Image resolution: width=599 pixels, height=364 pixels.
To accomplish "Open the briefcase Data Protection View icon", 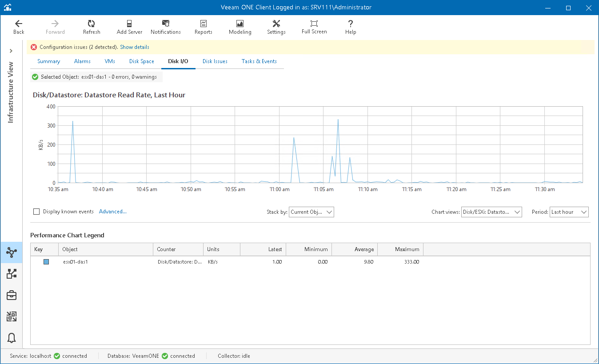I will (12, 295).
